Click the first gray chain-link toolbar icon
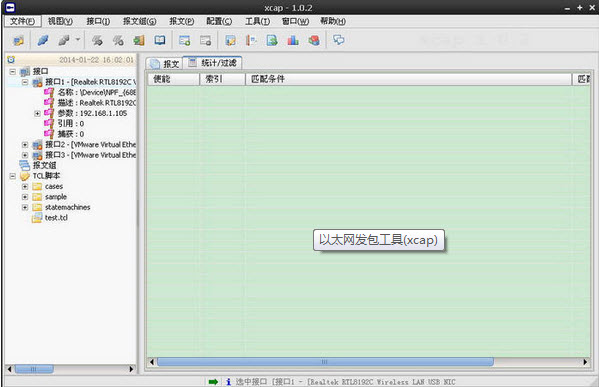 pyautogui.click(x=97, y=40)
